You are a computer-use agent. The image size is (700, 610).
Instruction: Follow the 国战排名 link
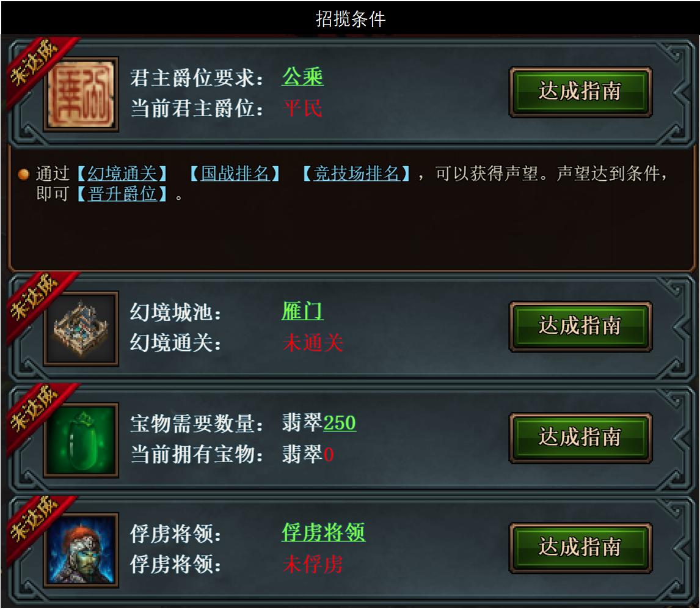(235, 173)
